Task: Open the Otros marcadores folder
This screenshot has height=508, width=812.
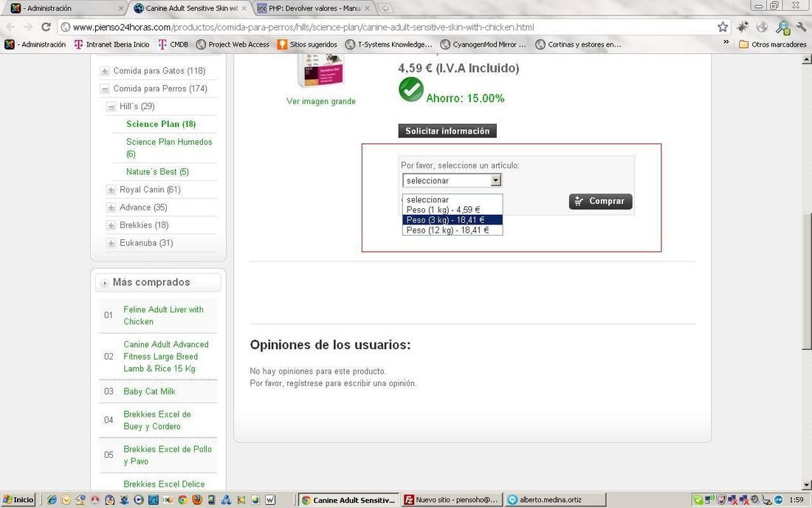Action: (x=773, y=44)
